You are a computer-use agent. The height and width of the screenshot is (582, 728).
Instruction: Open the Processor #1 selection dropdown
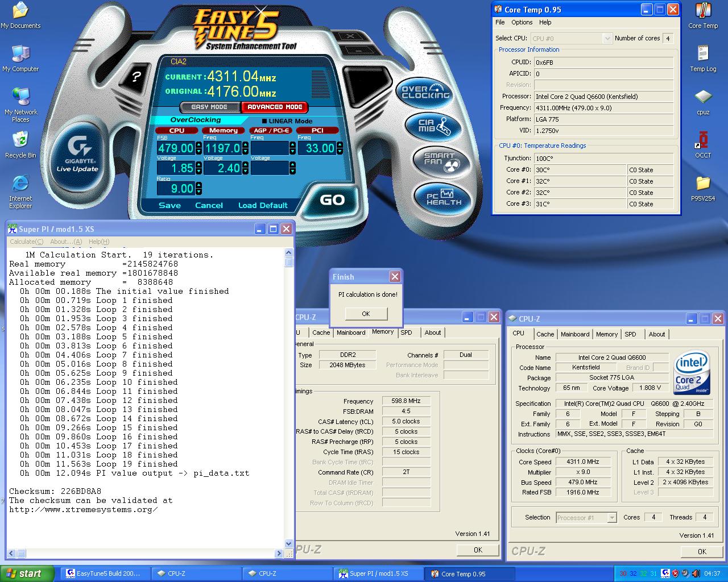(x=611, y=518)
